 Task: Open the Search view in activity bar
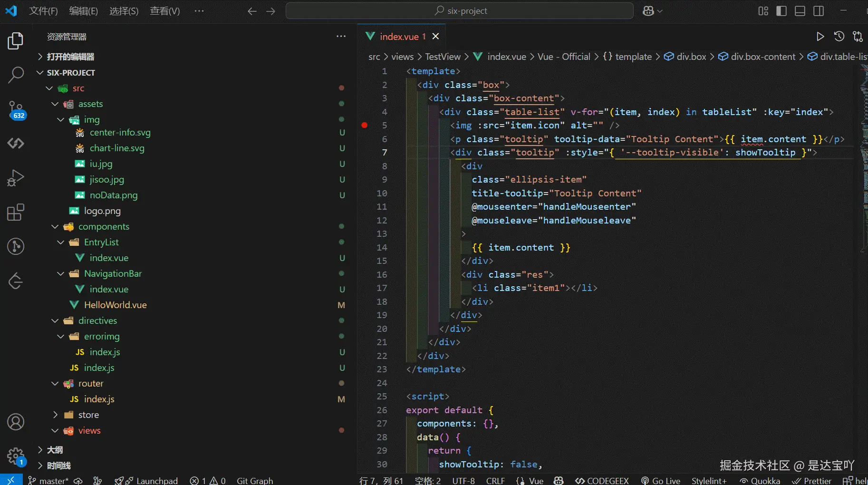tap(16, 75)
